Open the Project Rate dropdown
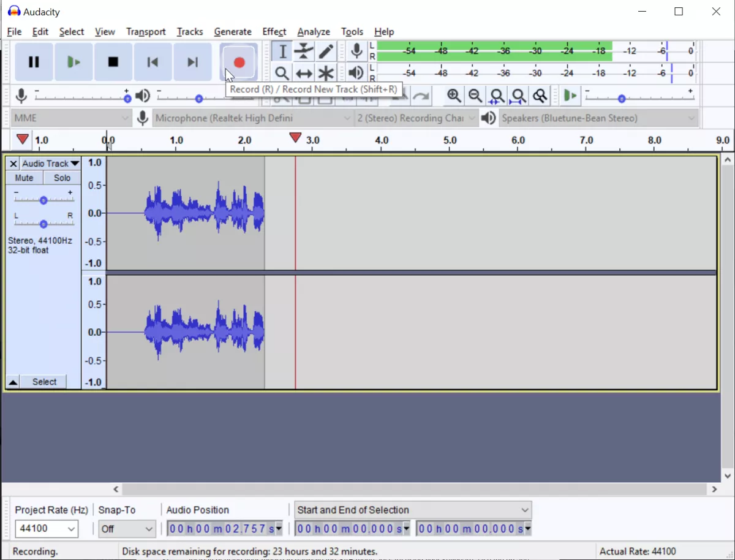The width and height of the screenshot is (735, 560). tap(47, 529)
